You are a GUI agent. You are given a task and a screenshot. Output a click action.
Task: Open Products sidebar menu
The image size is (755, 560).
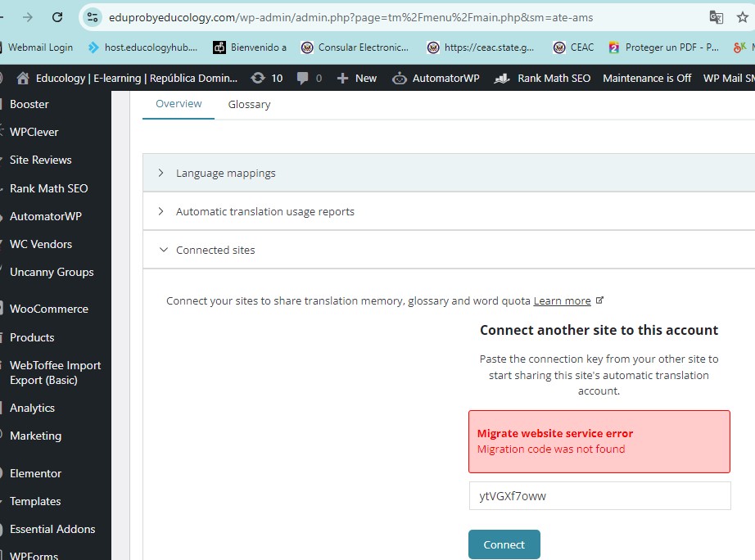tap(32, 337)
